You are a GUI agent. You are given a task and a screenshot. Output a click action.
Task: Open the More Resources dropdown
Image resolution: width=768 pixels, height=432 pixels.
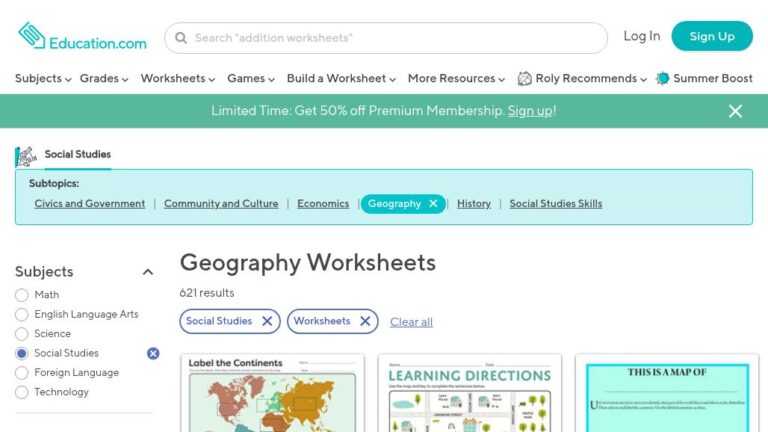tap(456, 78)
